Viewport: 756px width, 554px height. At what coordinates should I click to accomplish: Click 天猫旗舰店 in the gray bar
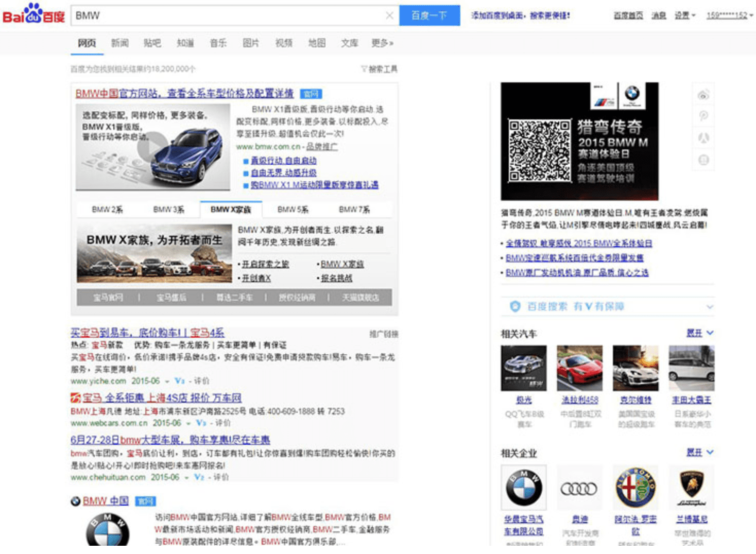(360, 298)
